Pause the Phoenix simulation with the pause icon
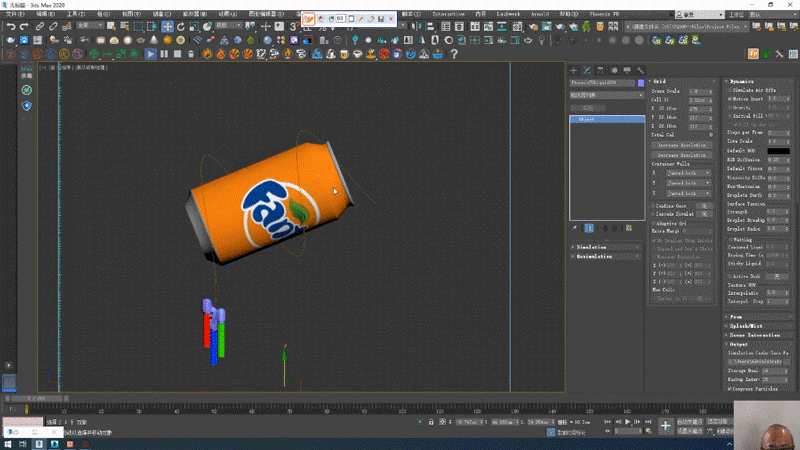The image size is (800, 450). click(x=164, y=54)
